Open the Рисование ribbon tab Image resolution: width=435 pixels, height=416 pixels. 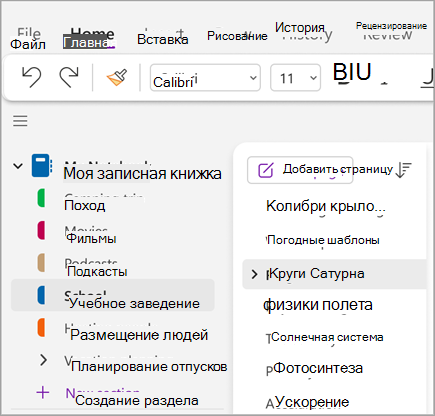click(237, 36)
